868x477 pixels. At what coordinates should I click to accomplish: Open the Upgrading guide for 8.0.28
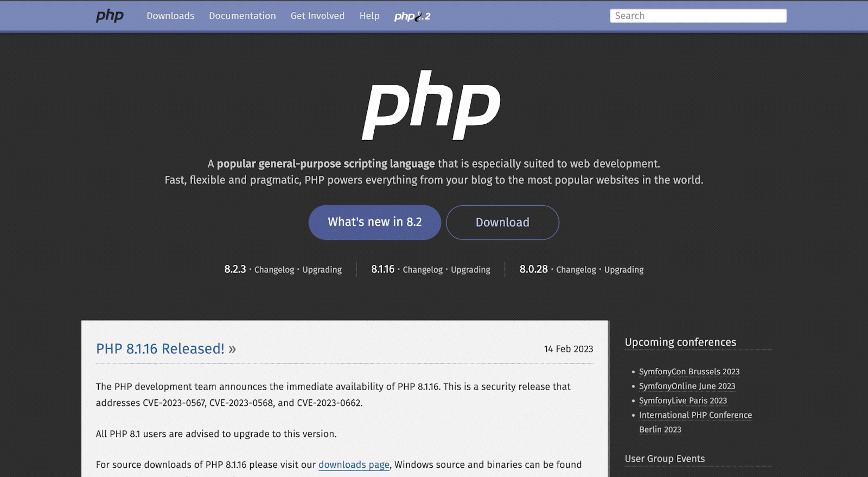(x=624, y=270)
